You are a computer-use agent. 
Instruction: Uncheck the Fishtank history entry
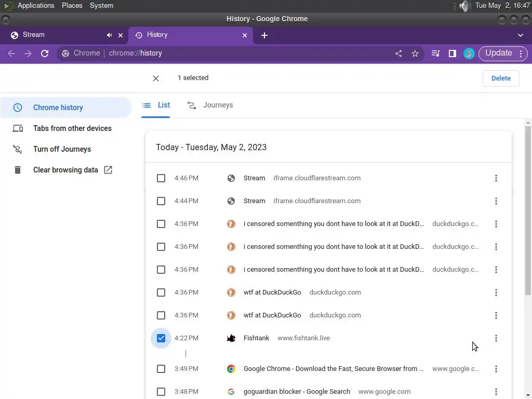[161, 338]
